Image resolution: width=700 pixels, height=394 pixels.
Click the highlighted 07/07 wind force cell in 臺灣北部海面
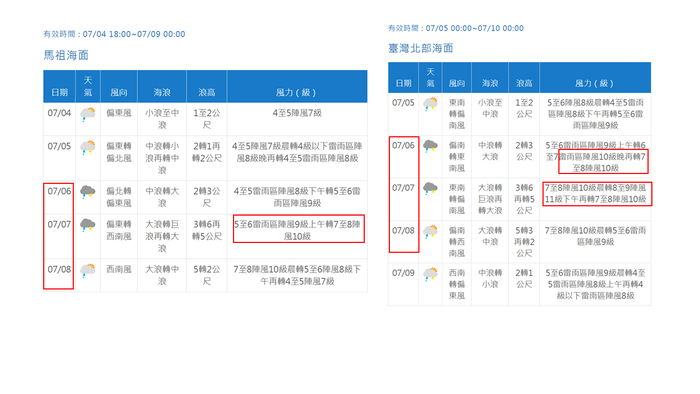(596, 194)
